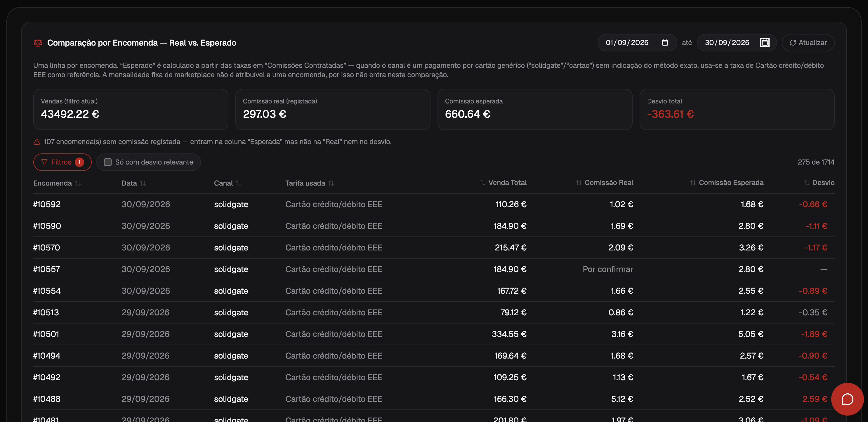The image size is (868, 422).
Task: Sort by Comissão Esperada column header
Action: tap(726, 183)
